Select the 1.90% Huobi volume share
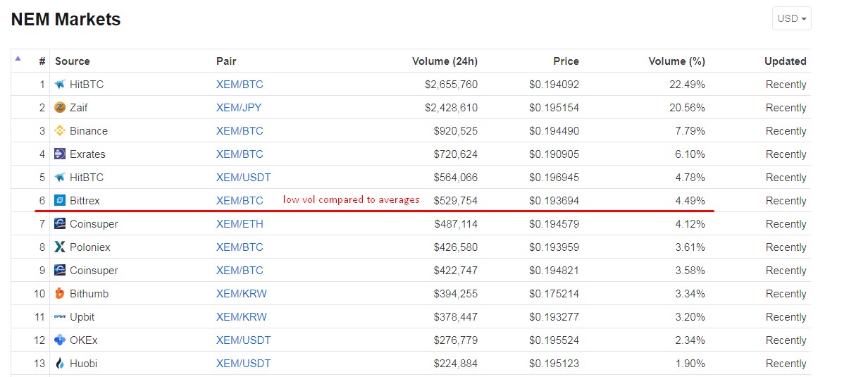This screenshot has width=868, height=377. tap(690, 364)
